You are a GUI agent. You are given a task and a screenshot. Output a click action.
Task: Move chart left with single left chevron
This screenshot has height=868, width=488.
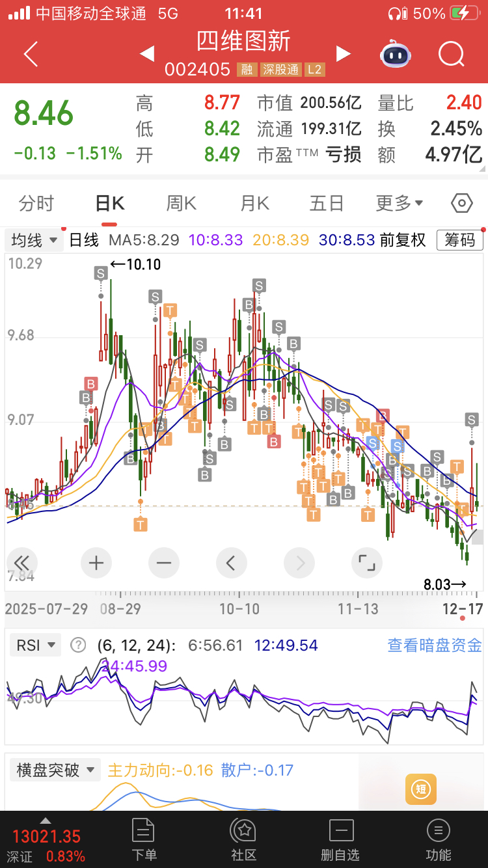[x=231, y=563]
